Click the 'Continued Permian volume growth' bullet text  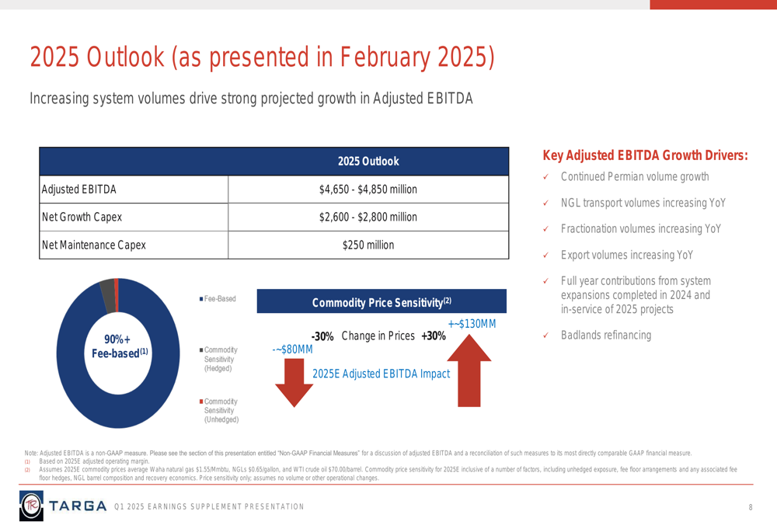pyautogui.click(x=635, y=177)
